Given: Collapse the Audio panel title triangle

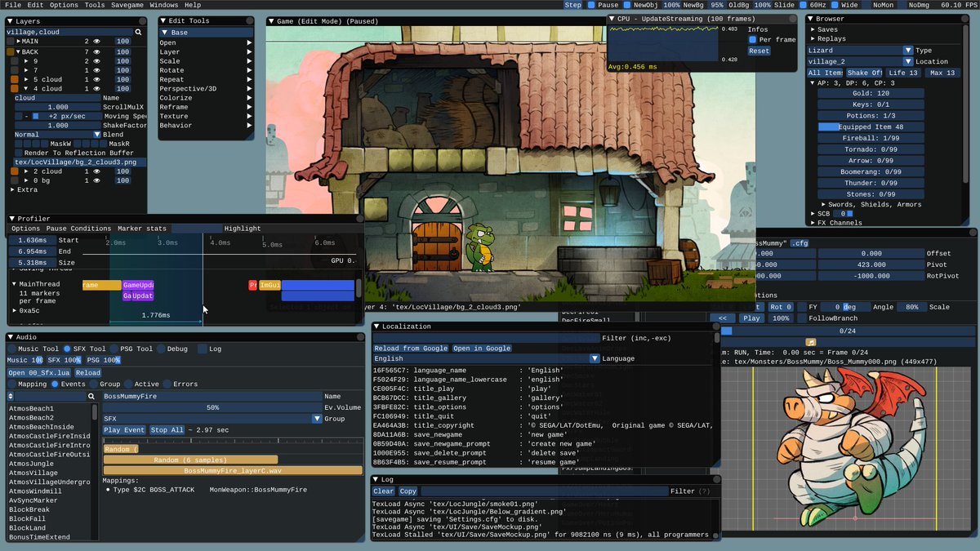Looking at the screenshot, I should coord(11,336).
